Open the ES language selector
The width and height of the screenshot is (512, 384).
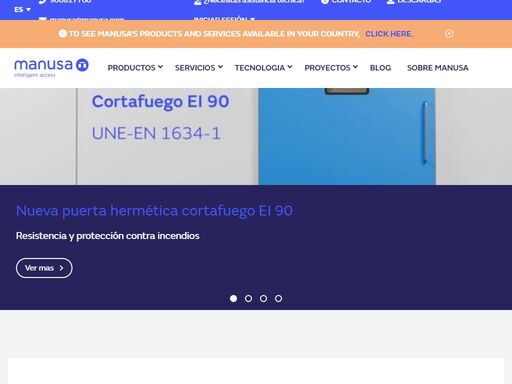pyautogui.click(x=22, y=10)
